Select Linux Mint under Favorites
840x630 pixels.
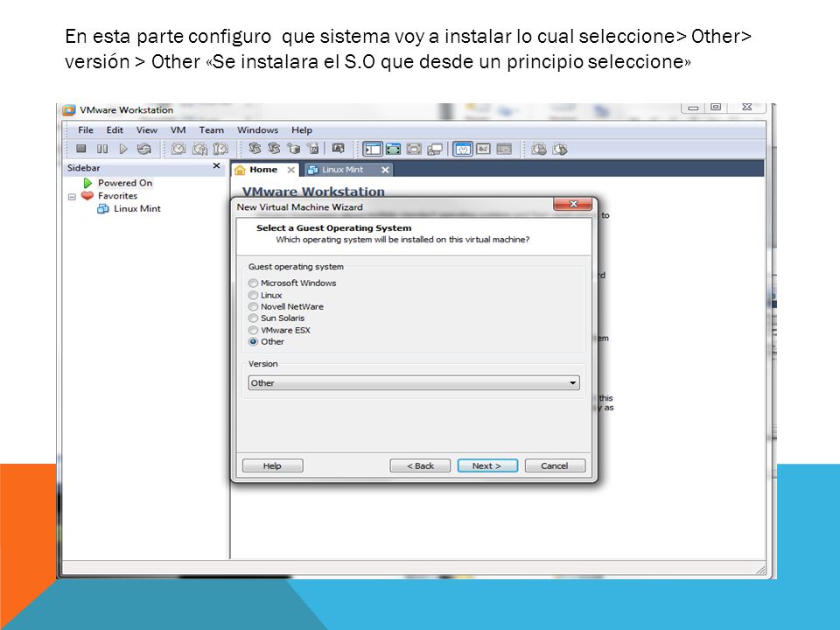pos(137,209)
